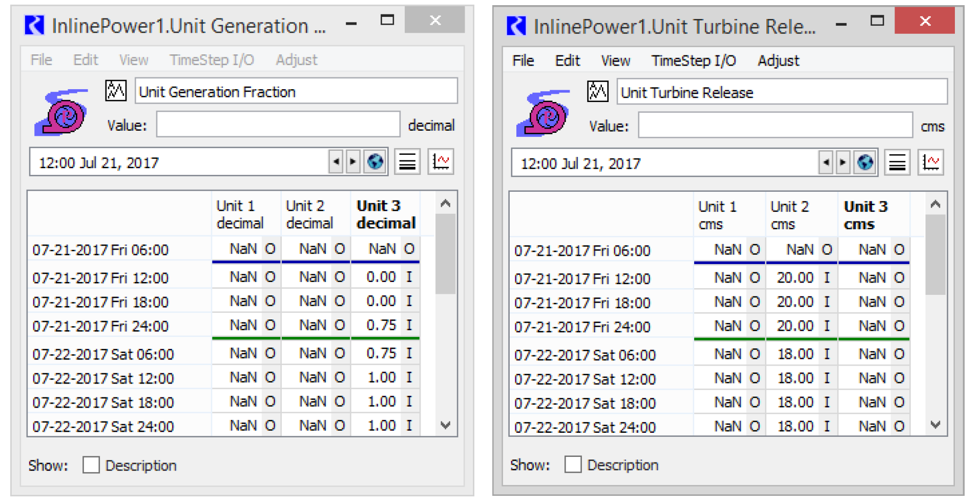Open graph chart icon in Unit Generation window

[441, 162]
